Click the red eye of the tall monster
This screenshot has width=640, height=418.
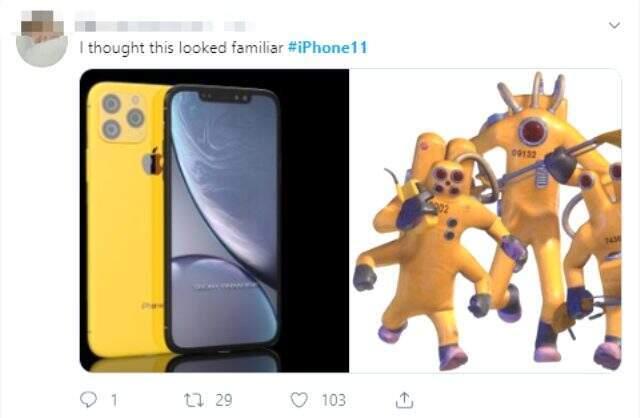[531, 129]
